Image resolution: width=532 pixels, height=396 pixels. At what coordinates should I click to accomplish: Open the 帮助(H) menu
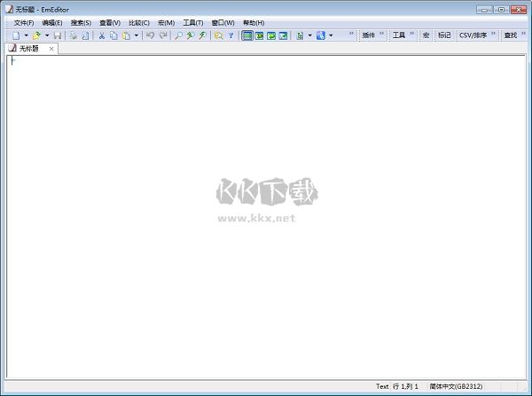[254, 23]
